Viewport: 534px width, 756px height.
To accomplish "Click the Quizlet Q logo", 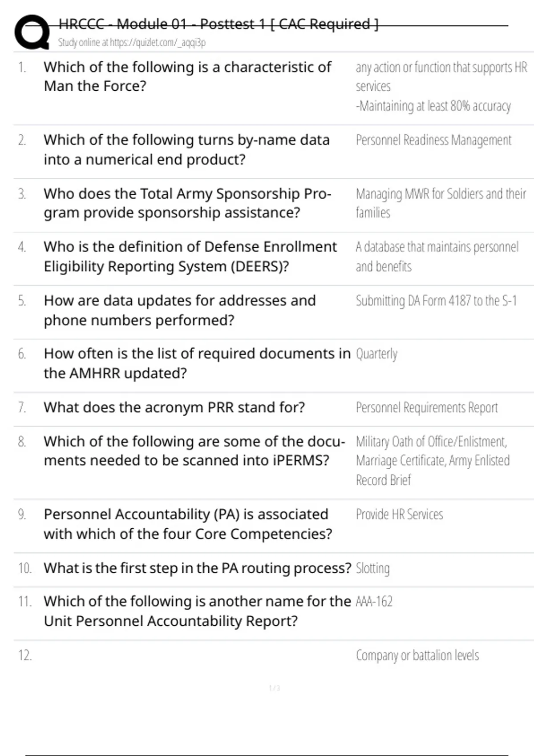I will 32,32.
